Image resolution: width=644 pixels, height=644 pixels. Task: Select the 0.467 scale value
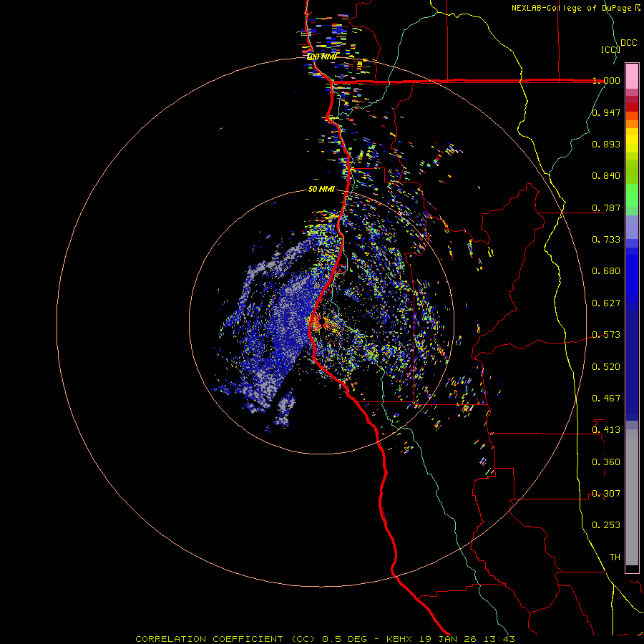tap(606, 399)
